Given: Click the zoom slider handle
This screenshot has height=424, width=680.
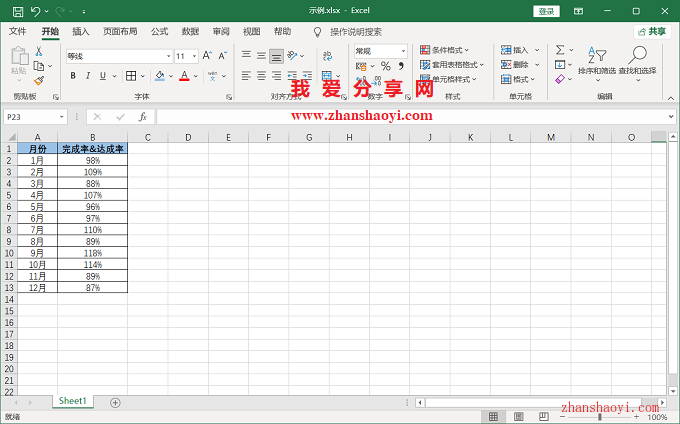Looking at the screenshot, I should (x=599, y=417).
